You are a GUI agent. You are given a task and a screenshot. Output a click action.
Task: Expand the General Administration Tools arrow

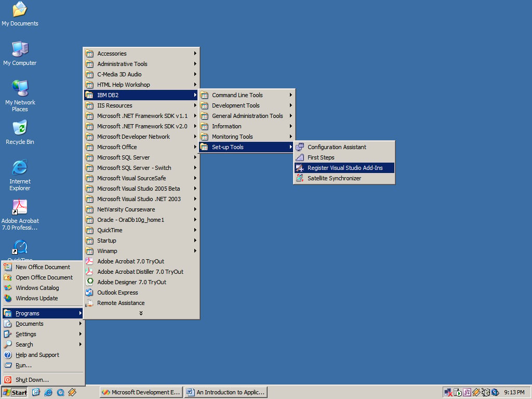(291, 116)
